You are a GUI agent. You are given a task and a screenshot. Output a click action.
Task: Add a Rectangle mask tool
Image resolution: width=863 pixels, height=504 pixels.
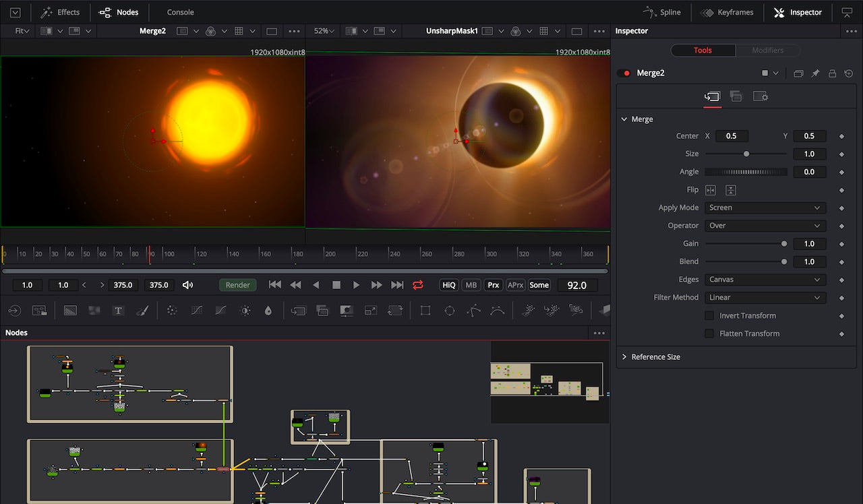[425, 311]
